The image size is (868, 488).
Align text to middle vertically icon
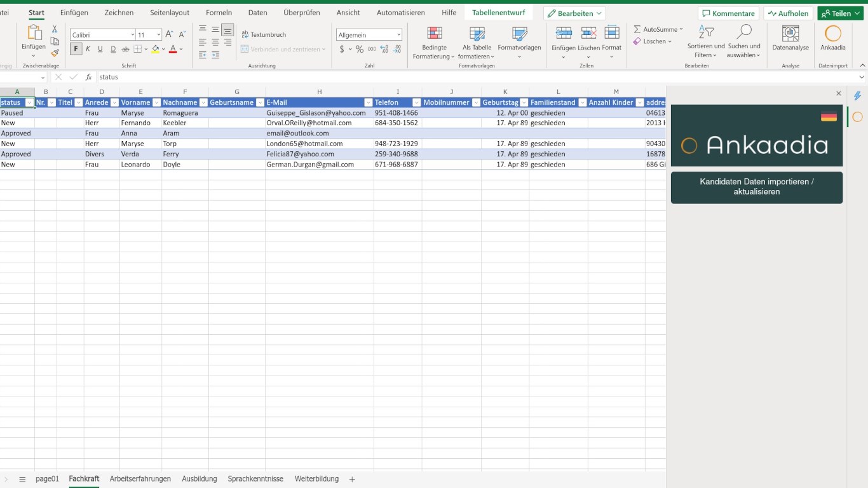point(215,29)
